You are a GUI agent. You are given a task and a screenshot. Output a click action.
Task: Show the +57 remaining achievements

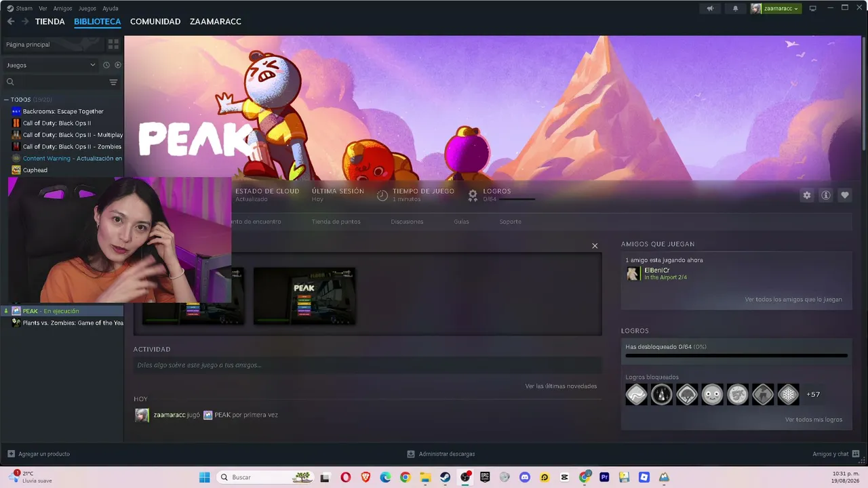(x=813, y=394)
